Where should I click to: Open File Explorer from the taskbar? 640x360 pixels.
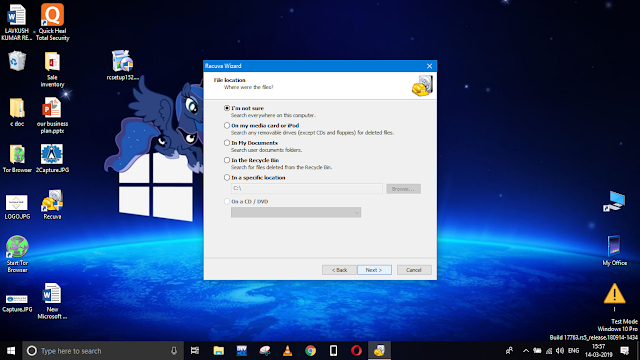[219, 351]
